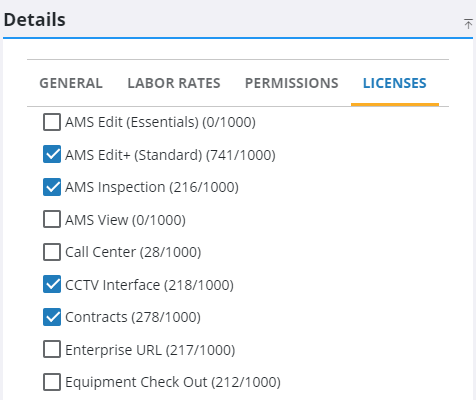This screenshot has width=476, height=400.
Task: Open the Labor Rates tab
Action: (174, 83)
